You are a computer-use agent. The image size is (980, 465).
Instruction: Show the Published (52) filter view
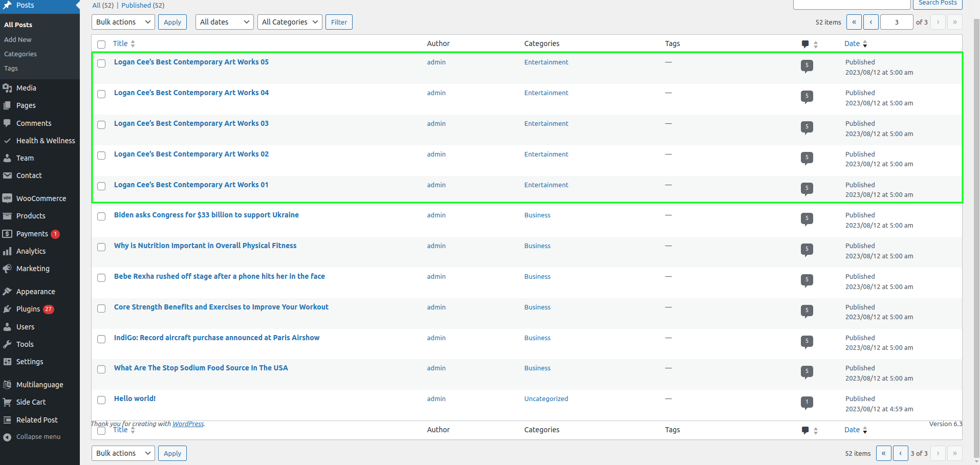click(143, 5)
